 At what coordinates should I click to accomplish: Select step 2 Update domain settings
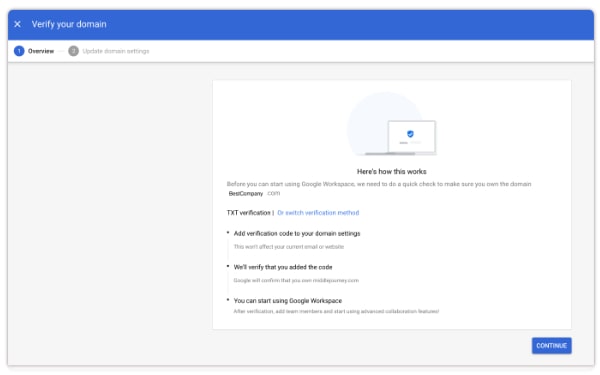pyautogui.click(x=109, y=51)
